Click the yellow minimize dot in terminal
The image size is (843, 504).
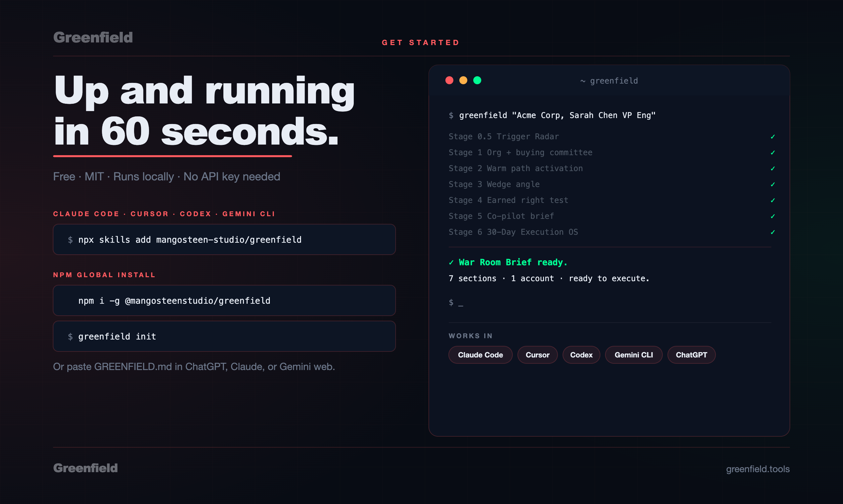click(x=463, y=80)
